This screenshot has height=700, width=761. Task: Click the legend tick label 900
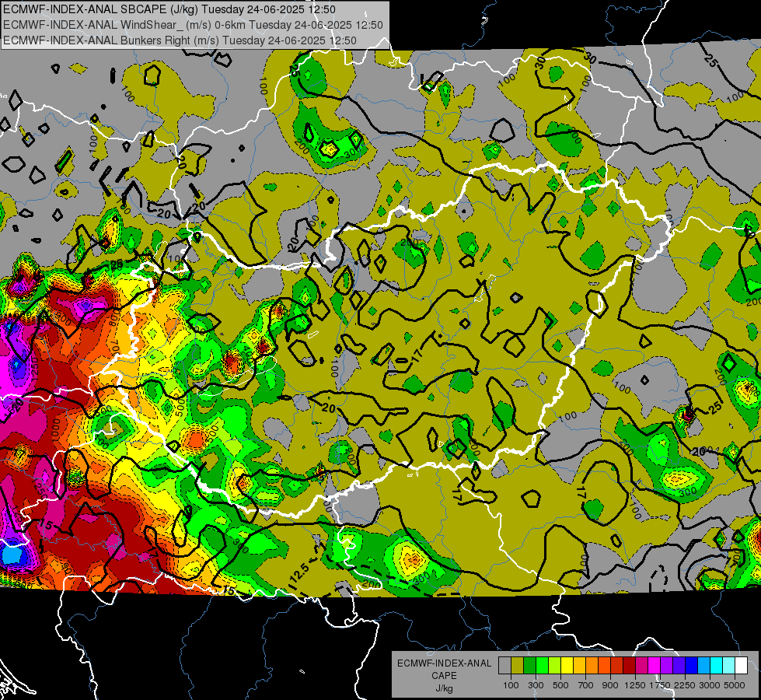click(x=610, y=685)
